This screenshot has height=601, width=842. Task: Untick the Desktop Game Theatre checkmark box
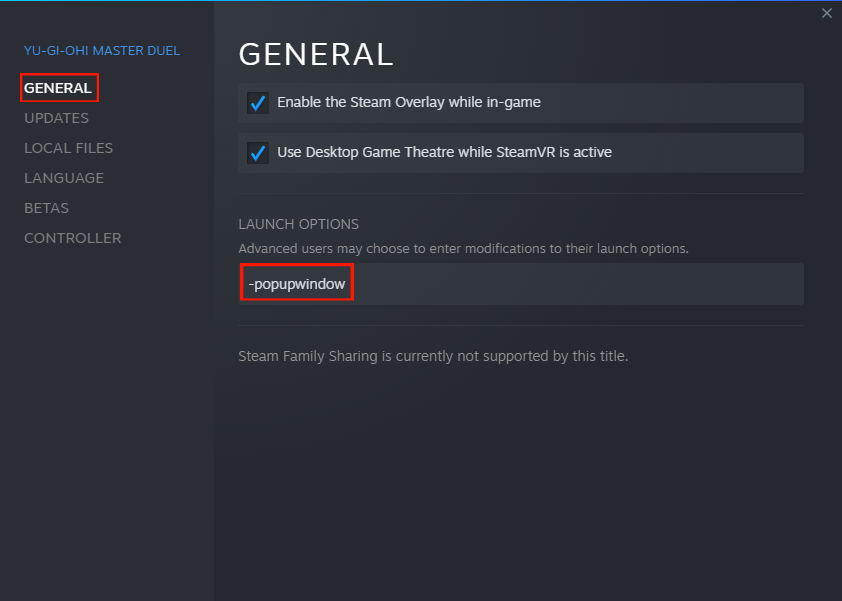click(x=258, y=153)
